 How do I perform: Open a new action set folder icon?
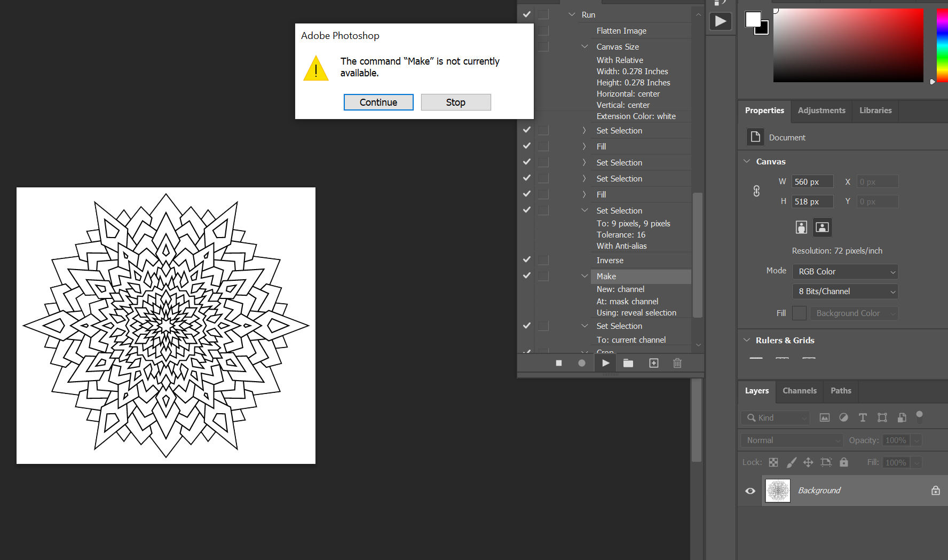[628, 363]
